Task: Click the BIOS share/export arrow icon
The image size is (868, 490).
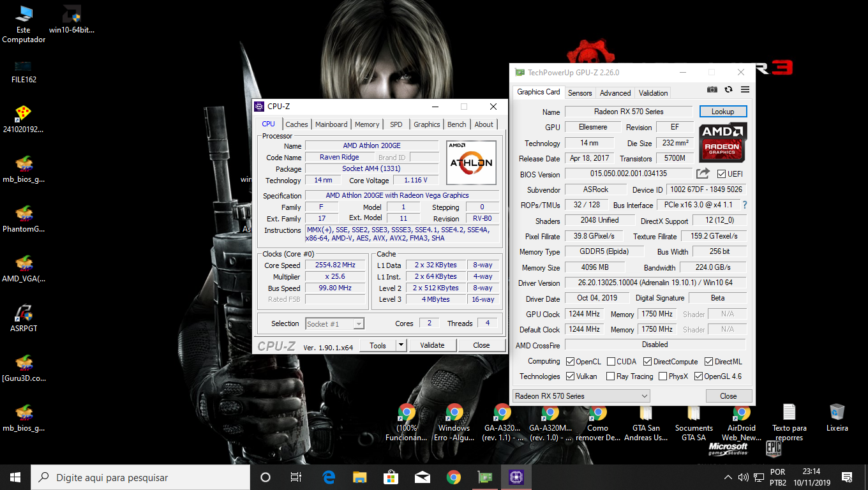Action: pos(703,173)
